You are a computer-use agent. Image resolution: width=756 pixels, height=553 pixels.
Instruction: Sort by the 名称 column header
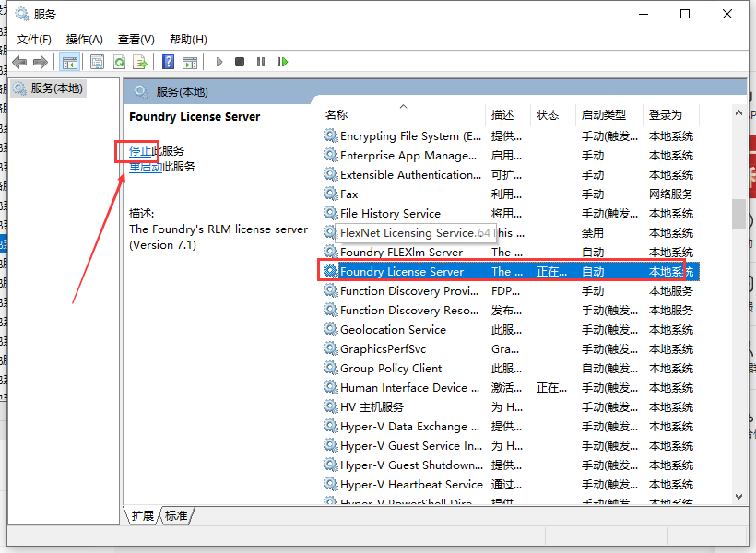click(404, 114)
